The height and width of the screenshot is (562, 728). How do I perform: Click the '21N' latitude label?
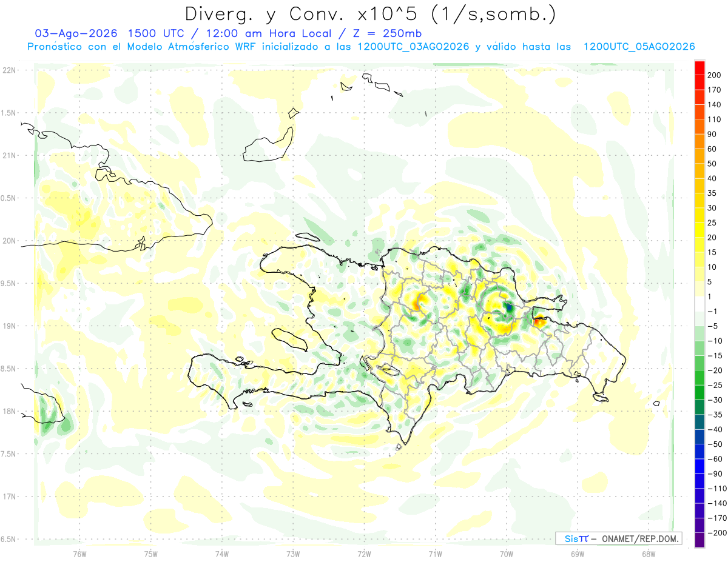[x=8, y=155]
